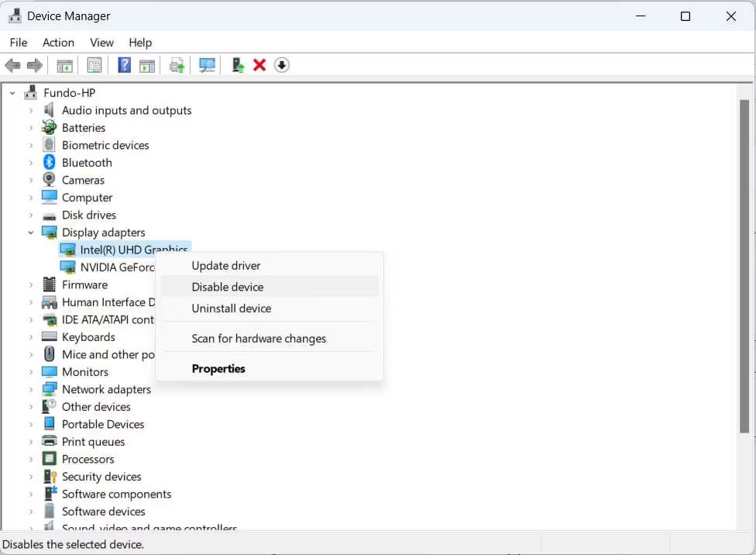Expand the Bluetooth category
Image resolution: width=756 pixels, height=555 pixels.
click(31, 162)
